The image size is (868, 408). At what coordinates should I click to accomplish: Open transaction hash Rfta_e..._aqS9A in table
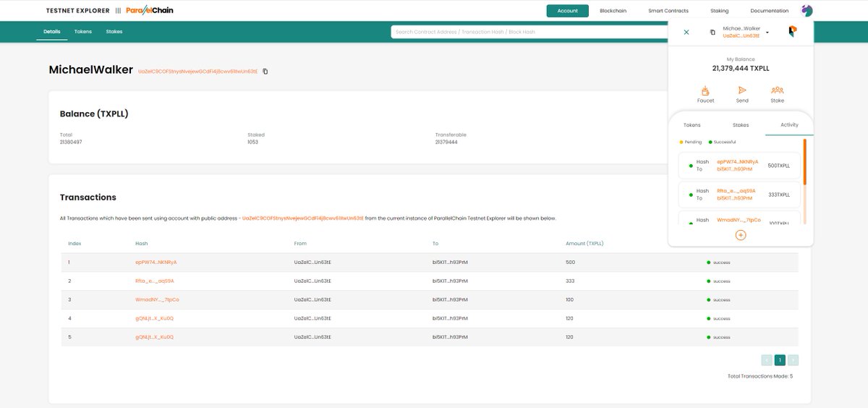pos(155,281)
